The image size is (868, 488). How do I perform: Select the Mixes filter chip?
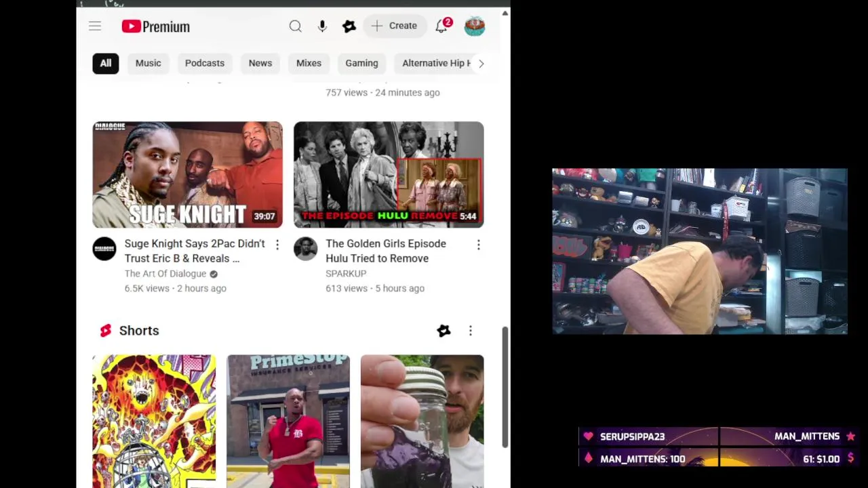(x=309, y=63)
